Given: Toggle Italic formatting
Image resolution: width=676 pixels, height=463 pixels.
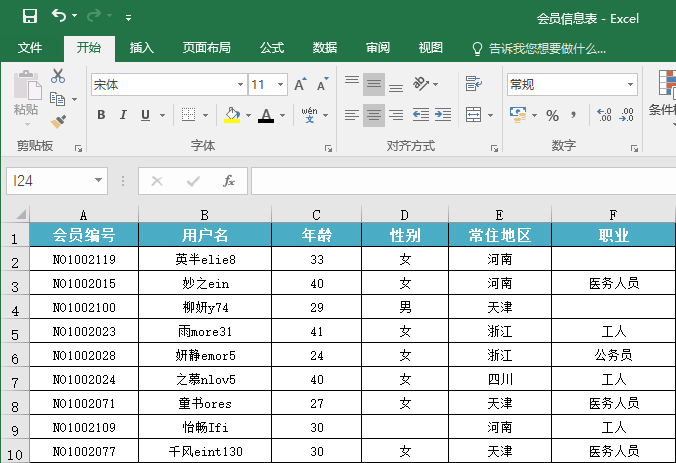Looking at the screenshot, I should [124, 116].
